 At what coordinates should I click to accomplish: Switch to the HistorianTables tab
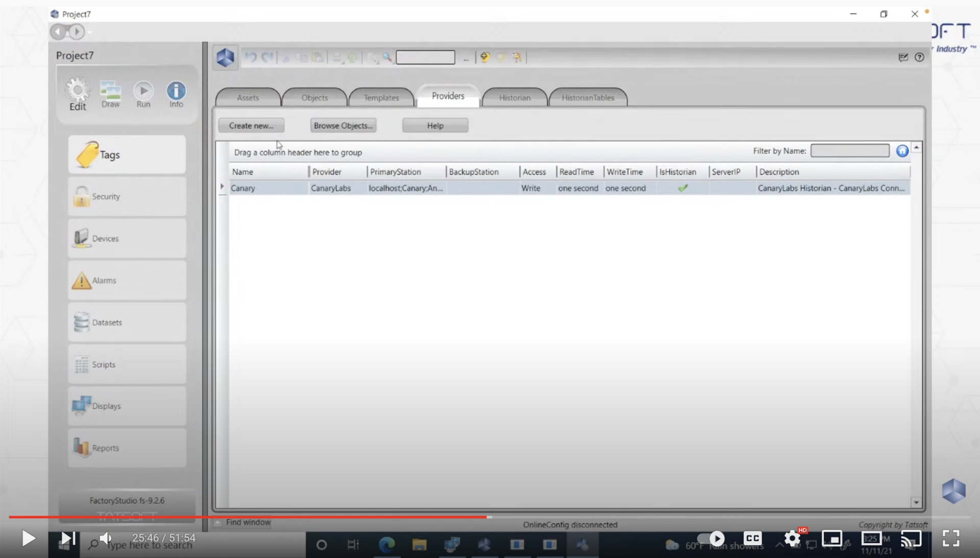pyautogui.click(x=588, y=97)
